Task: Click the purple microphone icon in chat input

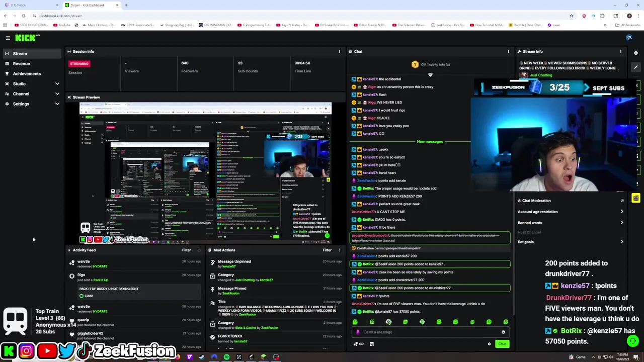Action: [358, 332]
